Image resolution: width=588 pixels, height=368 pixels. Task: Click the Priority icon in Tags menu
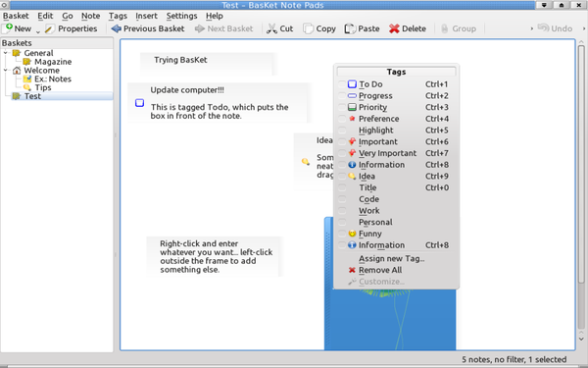click(x=352, y=107)
